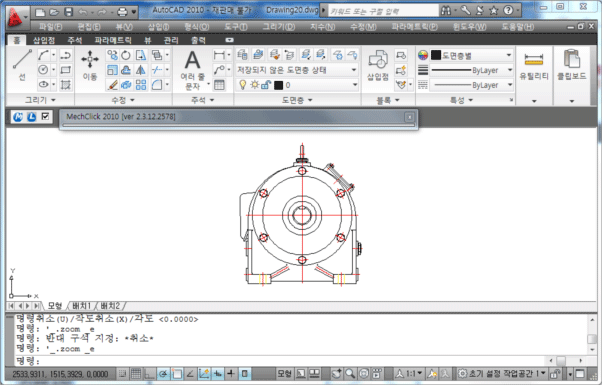
Task: Switch to the 주석 ribbon tab
Action: pos(74,40)
